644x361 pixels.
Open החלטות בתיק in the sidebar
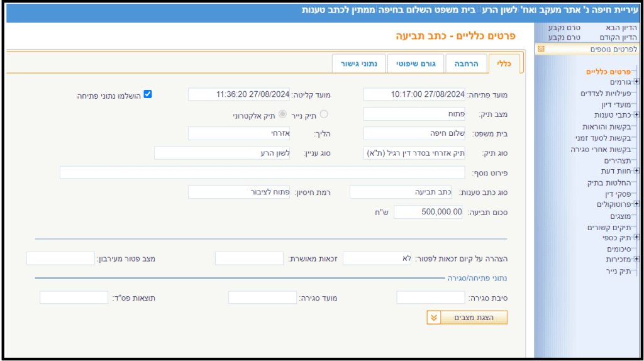[x=609, y=183]
